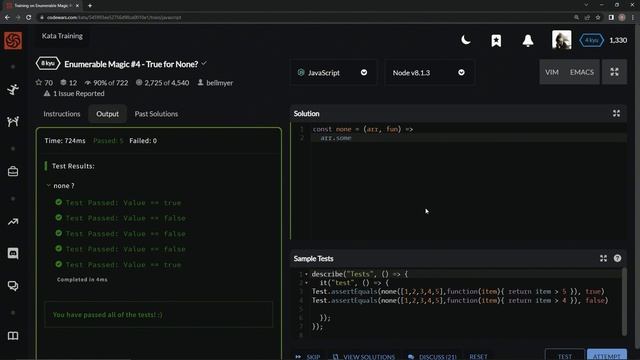Open a new browser tab

[90, 5]
